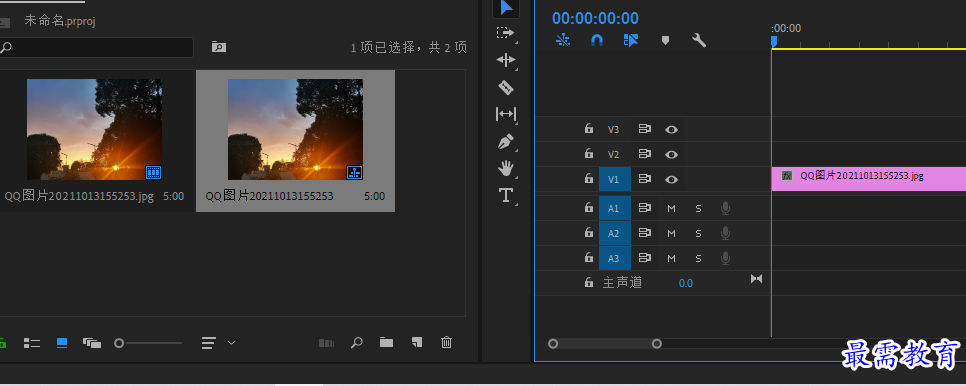Target the V3 track header
Viewport: 966px width, 386px height.
point(614,129)
